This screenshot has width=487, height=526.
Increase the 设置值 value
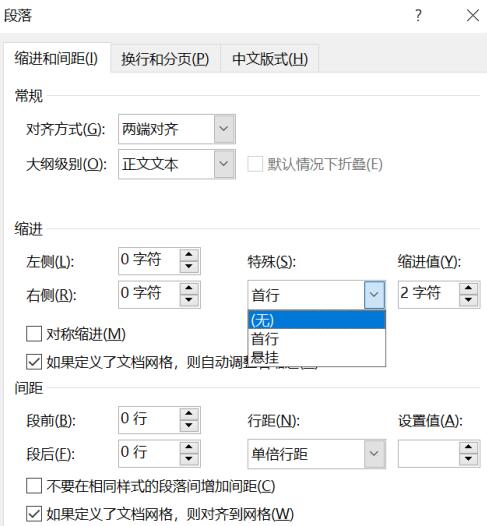click(469, 447)
